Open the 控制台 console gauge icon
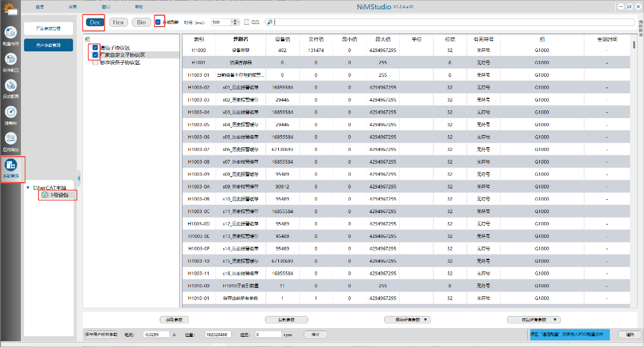 pyautogui.click(x=11, y=112)
